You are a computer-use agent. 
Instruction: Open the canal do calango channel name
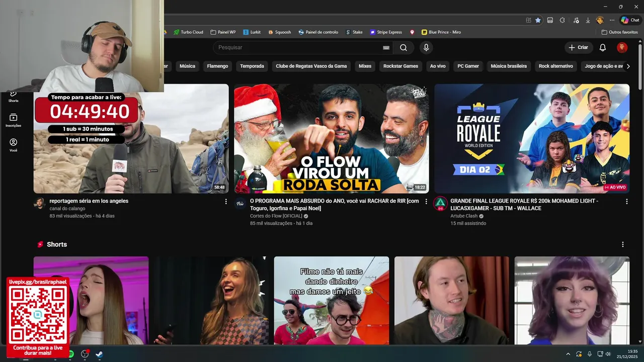click(x=67, y=209)
